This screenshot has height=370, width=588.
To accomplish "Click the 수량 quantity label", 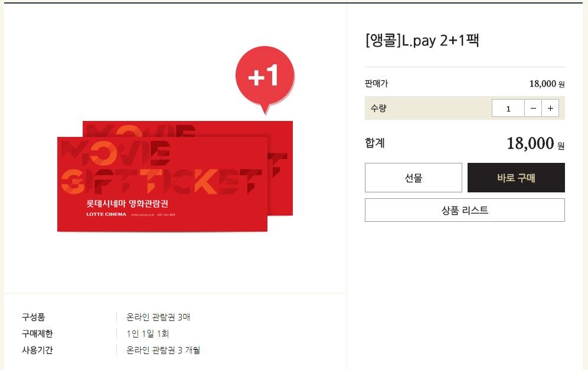I will tap(378, 109).
